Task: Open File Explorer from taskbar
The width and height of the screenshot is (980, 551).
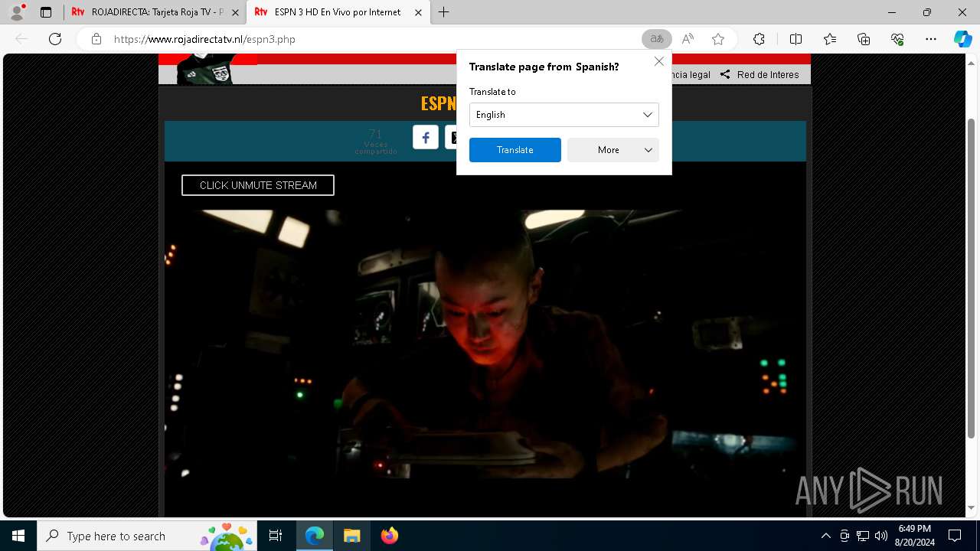Action: coord(351,536)
